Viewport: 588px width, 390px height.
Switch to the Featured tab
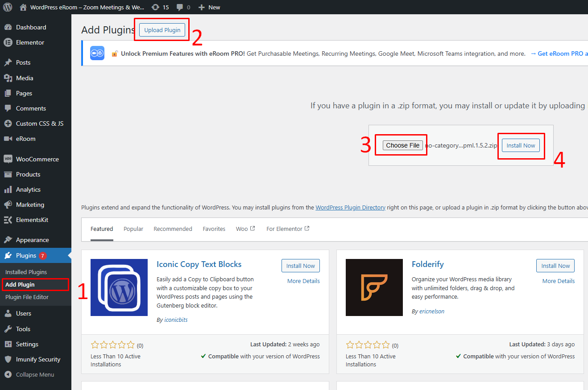102,229
